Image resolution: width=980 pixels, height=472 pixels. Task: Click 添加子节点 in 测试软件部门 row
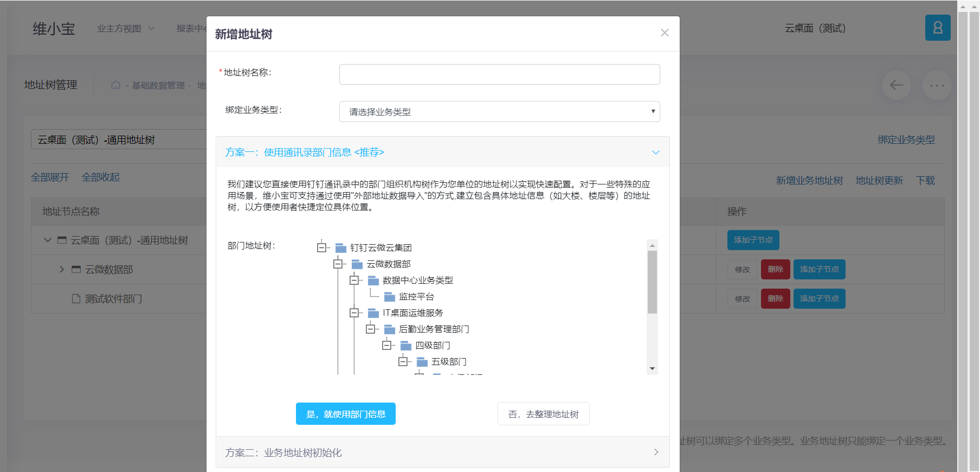click(x=820, y=298)
